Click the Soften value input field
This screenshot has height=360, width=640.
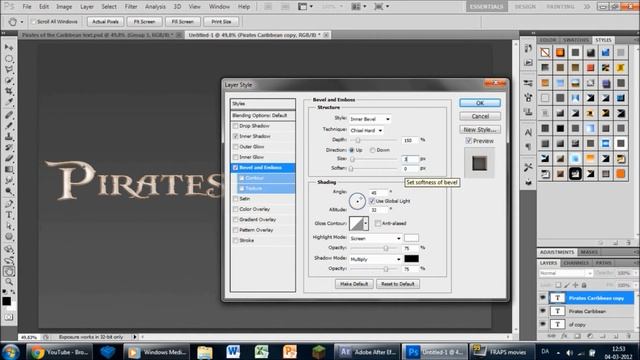coord(410,169)
